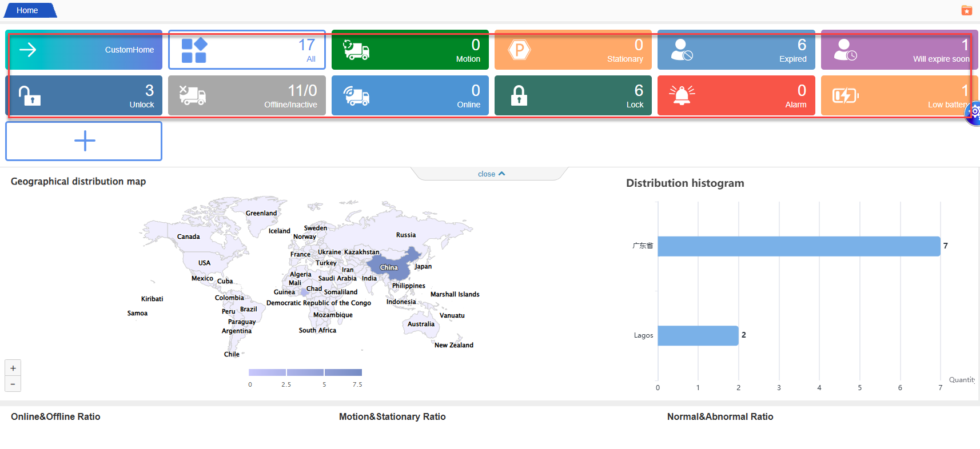This screenshot has width=980, height=449.
Task: Open the Expired user icon tile
Action: [x=682, y=50]
